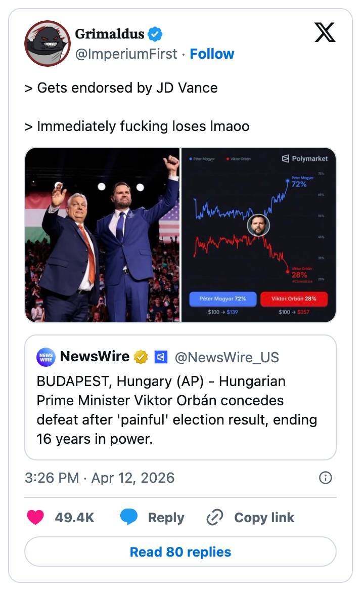364x592 pixels.
Task: Click the Grimaldus display name
Action: click(x=109, y=34)
